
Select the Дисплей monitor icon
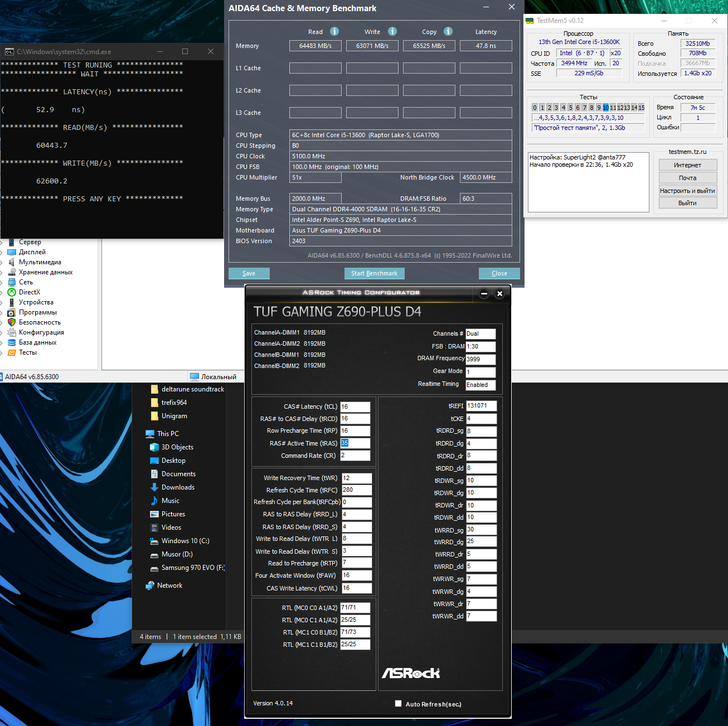click(11, 252)
